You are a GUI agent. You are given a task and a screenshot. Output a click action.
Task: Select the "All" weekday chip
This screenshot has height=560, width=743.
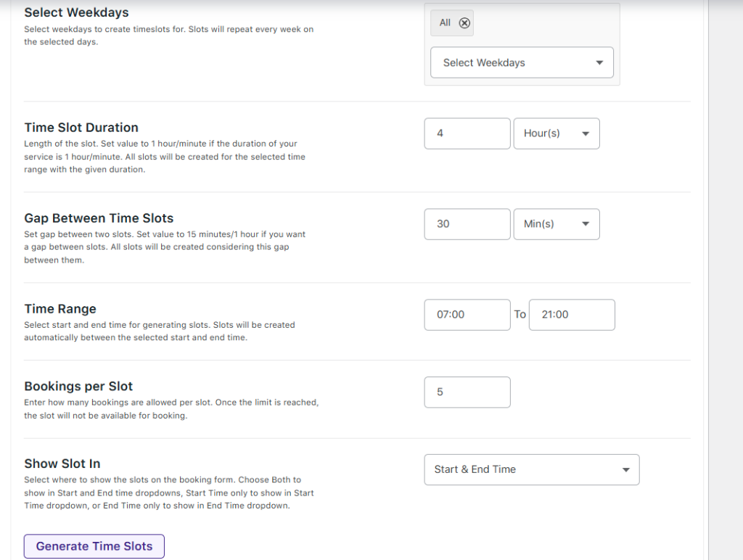[445, 23]
